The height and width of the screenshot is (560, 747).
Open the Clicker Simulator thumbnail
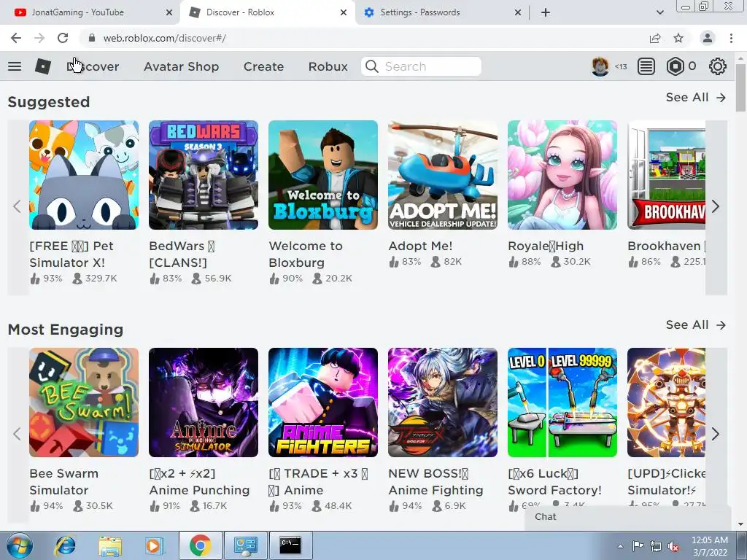(666, 402)
